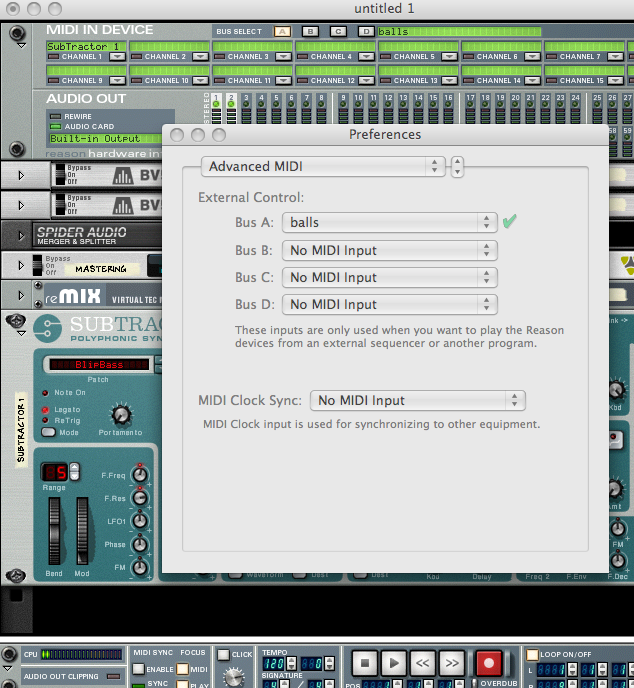Image resolution: width=634 pixels, height=688 pixels.
Task: Expand the Mastering combinator device
Action: pyautogui.click(x=21, y=265)
